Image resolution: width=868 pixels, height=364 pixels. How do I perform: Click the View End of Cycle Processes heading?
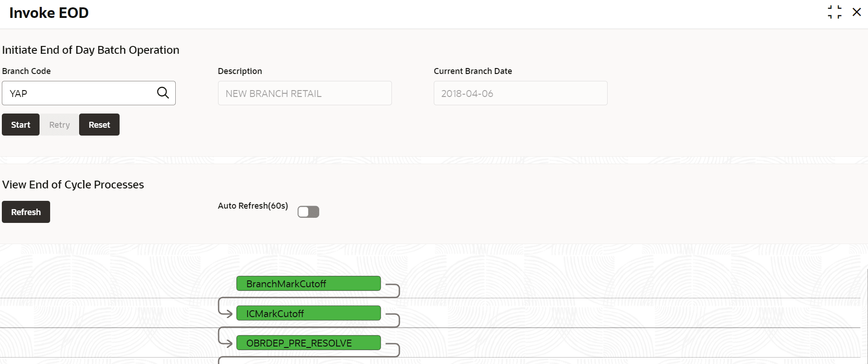point(73,185)
